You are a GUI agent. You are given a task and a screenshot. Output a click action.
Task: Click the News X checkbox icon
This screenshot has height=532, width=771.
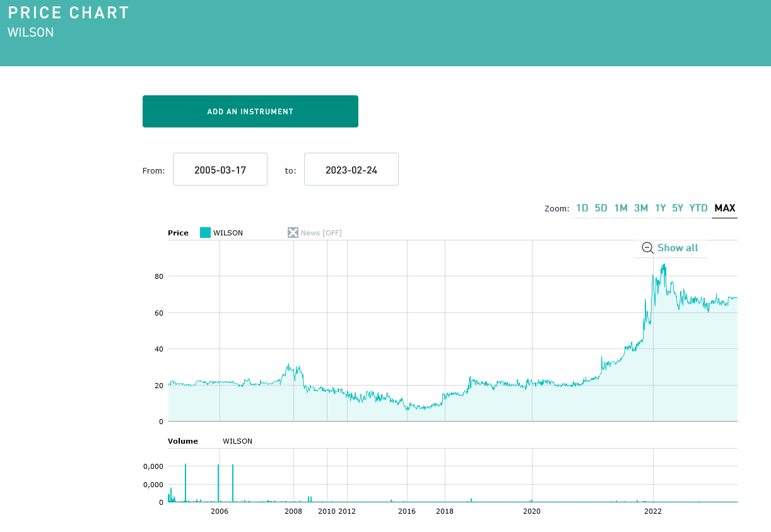pyautogui.click(x=293, y=233)
